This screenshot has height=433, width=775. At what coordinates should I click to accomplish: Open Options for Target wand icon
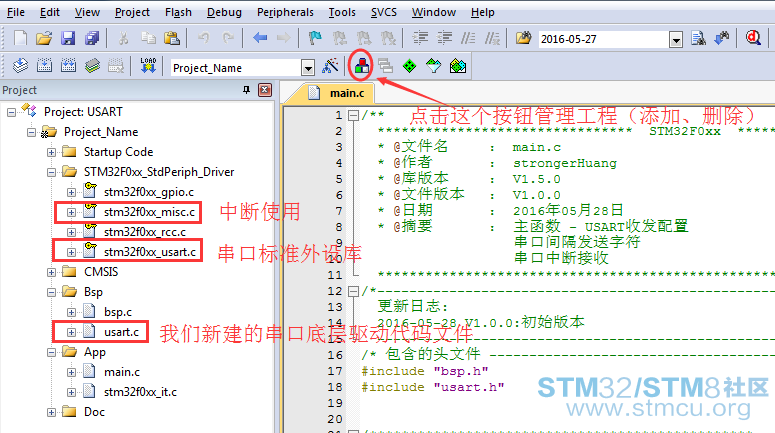pos(330,66)
